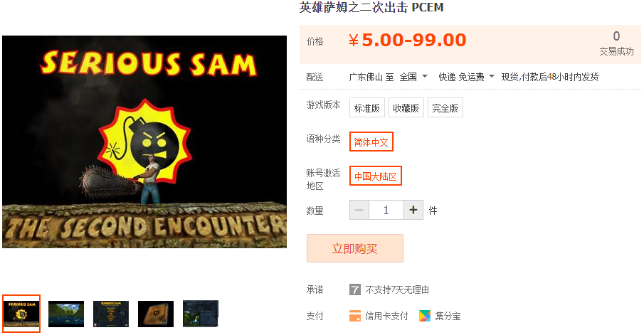The image size is (644, 335).
Task: Click the colorful 集分宝 icon
Action: 425,316
